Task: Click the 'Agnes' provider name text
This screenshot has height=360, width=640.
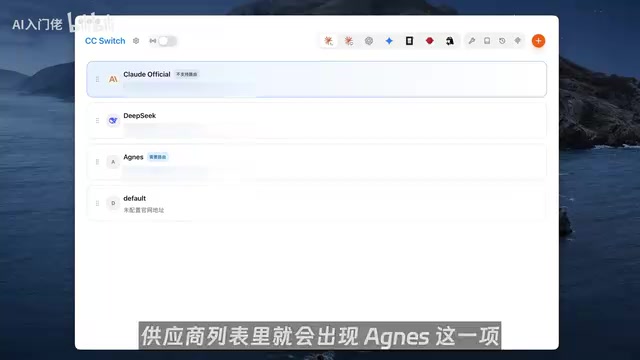Action: 133,157
